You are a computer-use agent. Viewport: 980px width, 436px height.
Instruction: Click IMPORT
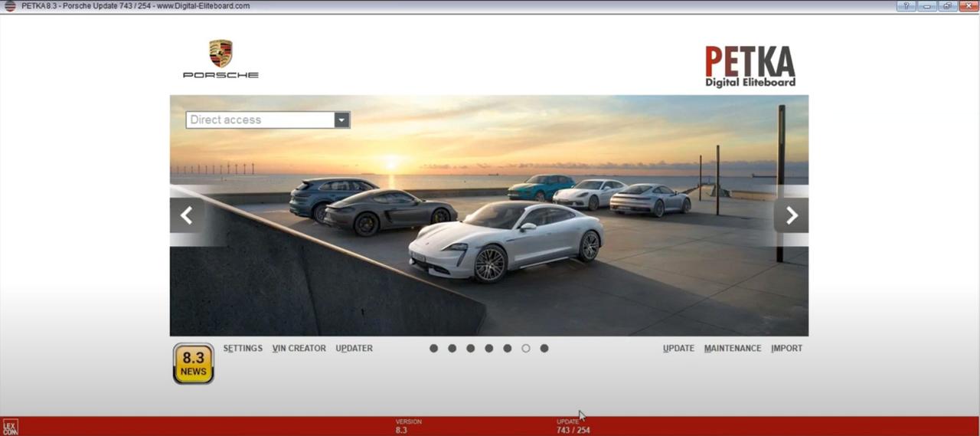(786, 348)
